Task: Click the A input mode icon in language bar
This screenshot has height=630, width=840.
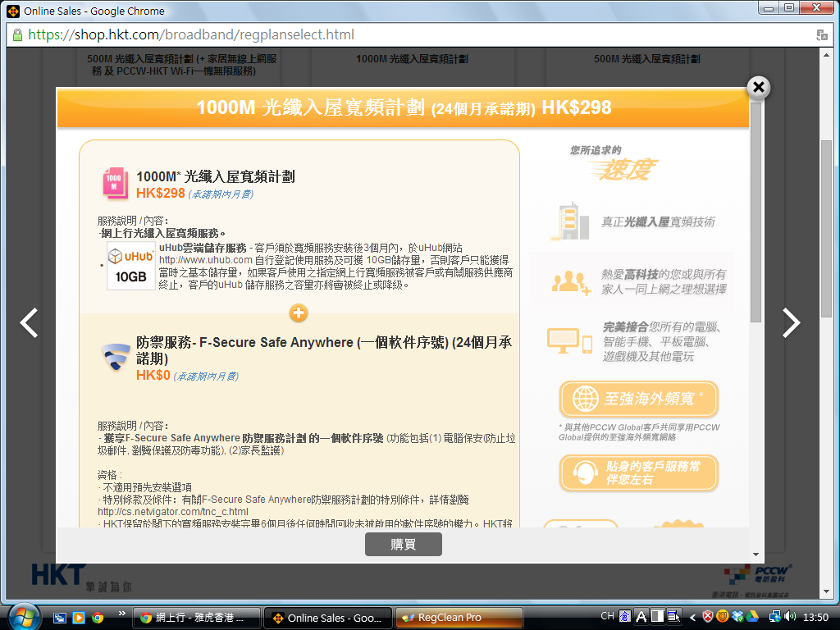Action: 641,617
